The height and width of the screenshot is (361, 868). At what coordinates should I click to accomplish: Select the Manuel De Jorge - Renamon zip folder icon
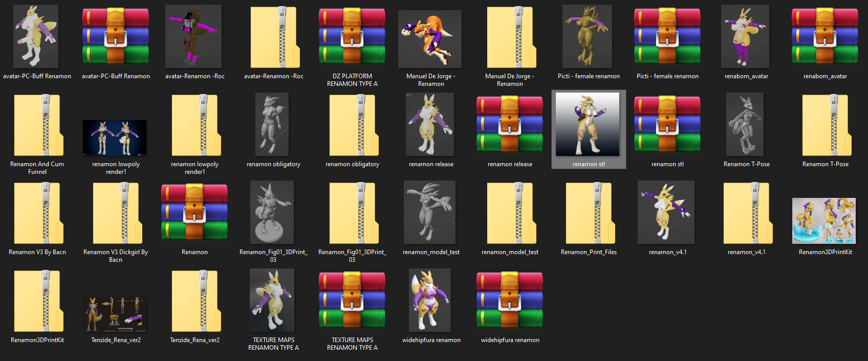[x=511, y=37]
